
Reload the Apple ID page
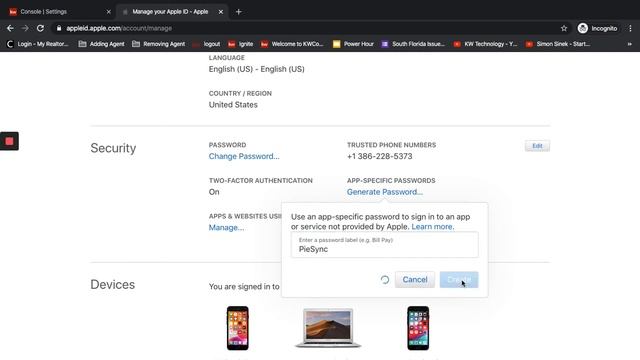(40, 28)
